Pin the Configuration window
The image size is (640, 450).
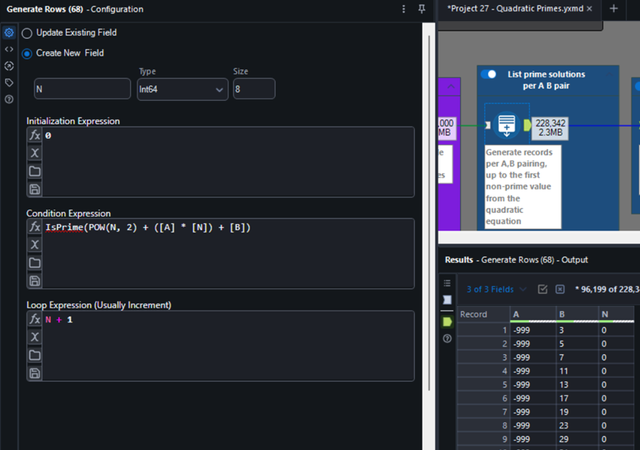tap(422, 9)
